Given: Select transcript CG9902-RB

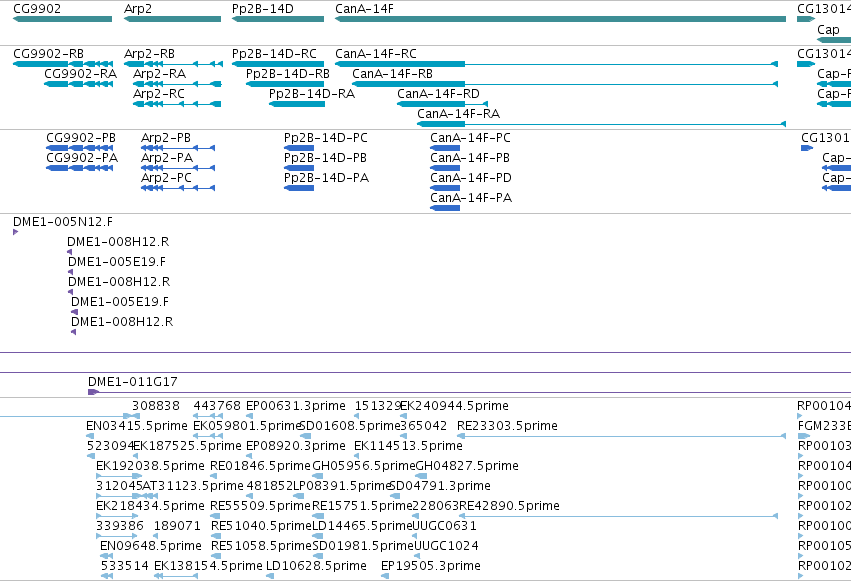Looking at the screenshot, I should click(x=63, y=64).
